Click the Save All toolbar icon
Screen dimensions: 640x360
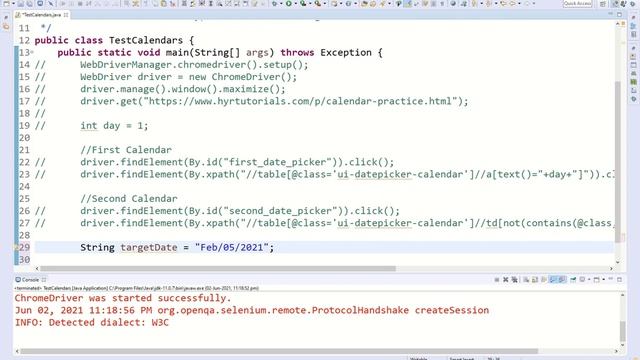point(29,4)
